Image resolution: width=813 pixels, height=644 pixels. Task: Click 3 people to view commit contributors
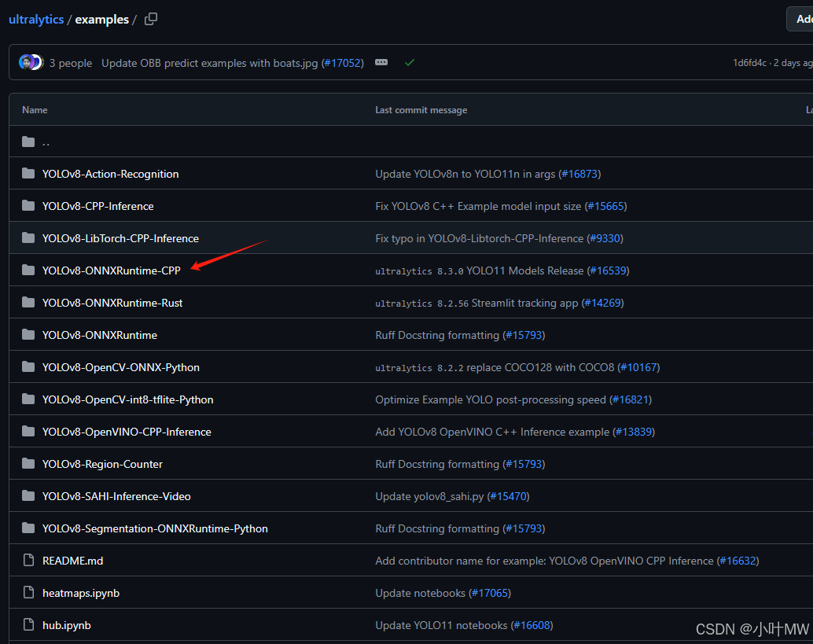71,63
